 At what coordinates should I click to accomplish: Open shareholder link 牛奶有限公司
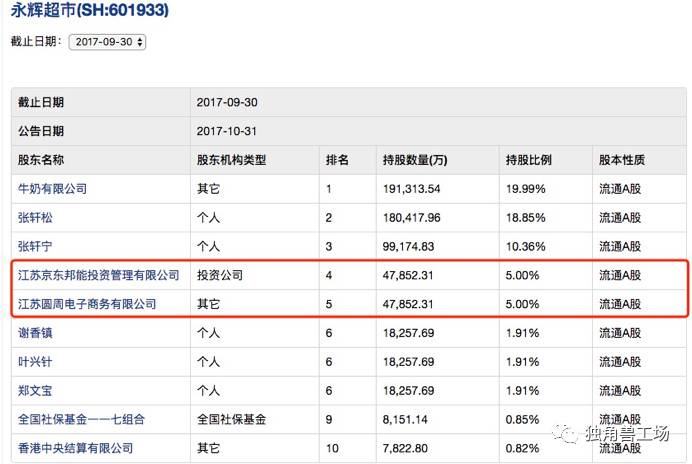point(52,189)
